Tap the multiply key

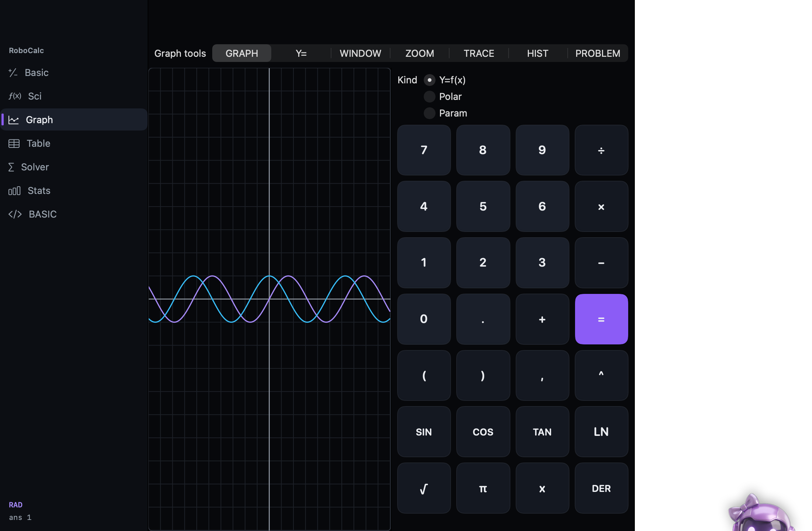point(601,206)
